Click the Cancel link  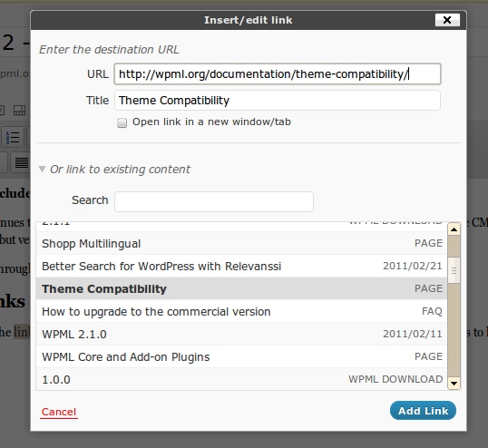(x=59, y=412)
